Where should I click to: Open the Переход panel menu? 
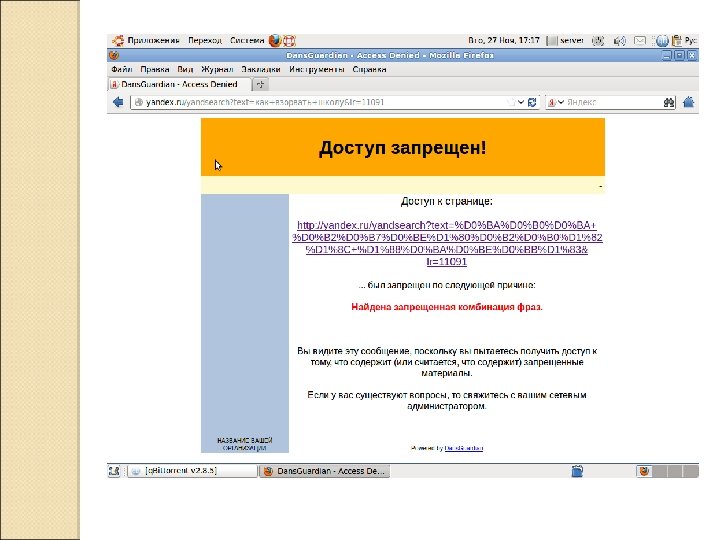[x=205, y=40]
